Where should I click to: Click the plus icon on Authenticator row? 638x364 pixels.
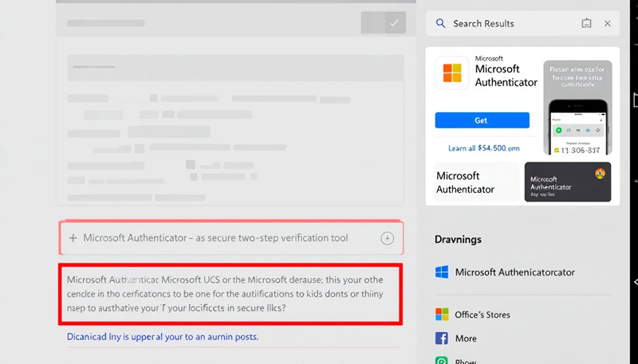pos(73,238)
